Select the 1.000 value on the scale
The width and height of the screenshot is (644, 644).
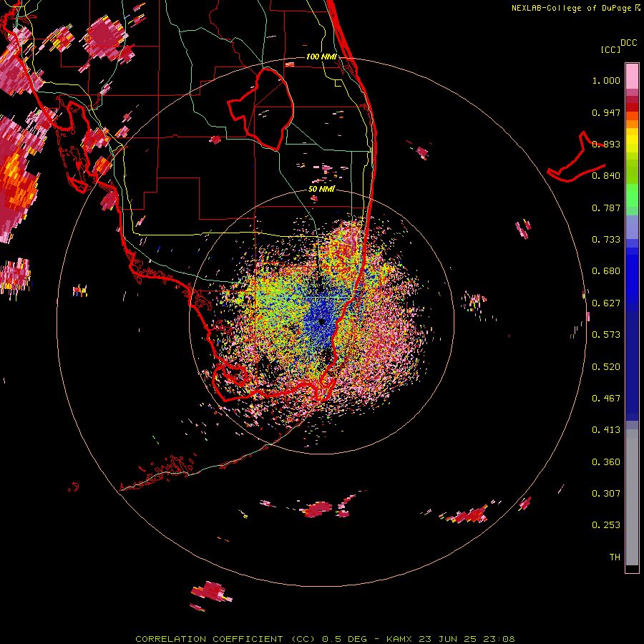(606, 80)
